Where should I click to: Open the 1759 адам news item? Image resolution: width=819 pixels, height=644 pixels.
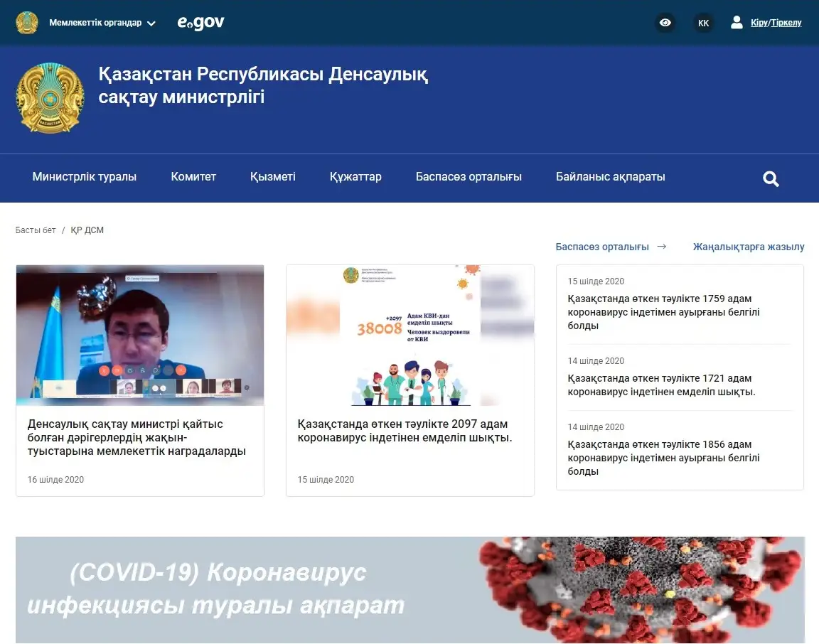663,312
